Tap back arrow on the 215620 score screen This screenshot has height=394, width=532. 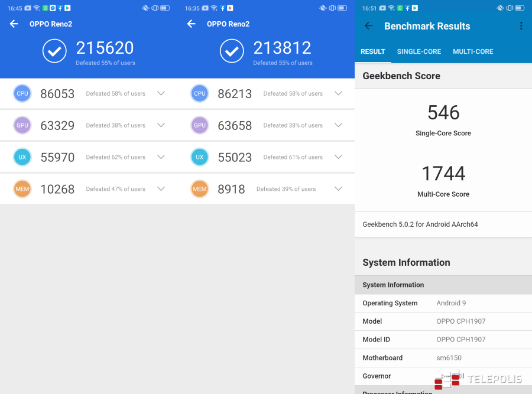14,24
